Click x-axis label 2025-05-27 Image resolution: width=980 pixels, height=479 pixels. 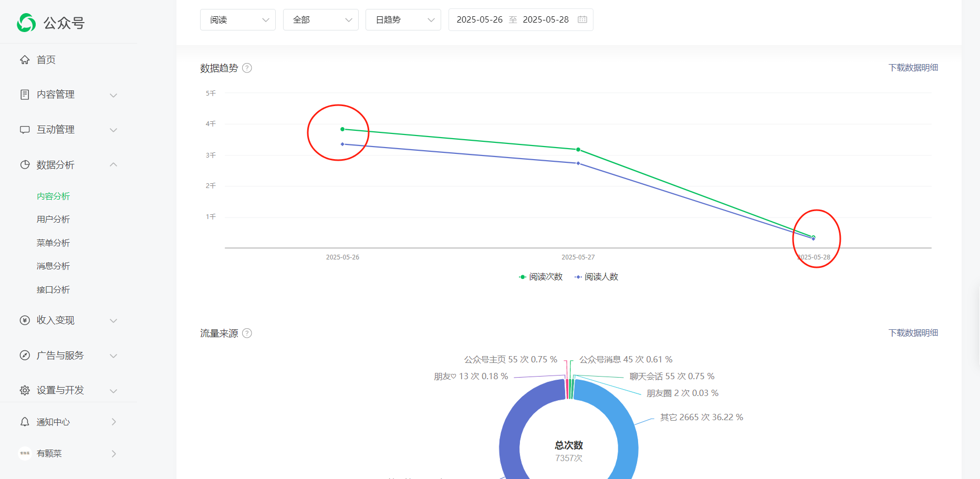tap(578, 257)
